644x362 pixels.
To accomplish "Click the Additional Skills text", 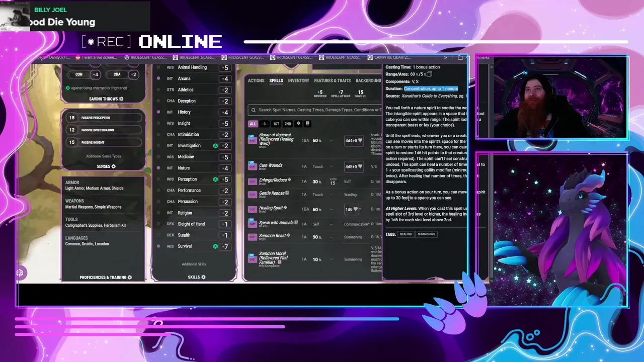I will (194, 264).
